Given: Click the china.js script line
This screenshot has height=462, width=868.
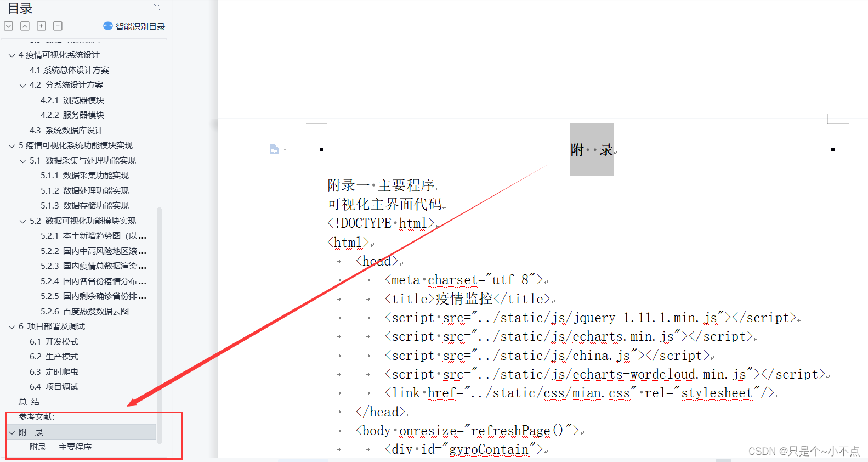Looking at the screenshot, I should point(547,356).
